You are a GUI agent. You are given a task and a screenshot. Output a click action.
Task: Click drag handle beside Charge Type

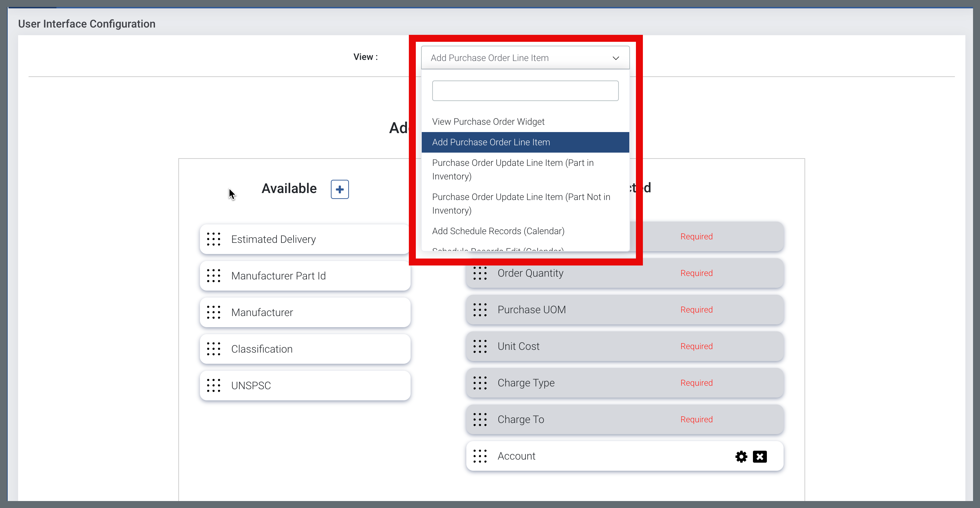click(480, 383)
